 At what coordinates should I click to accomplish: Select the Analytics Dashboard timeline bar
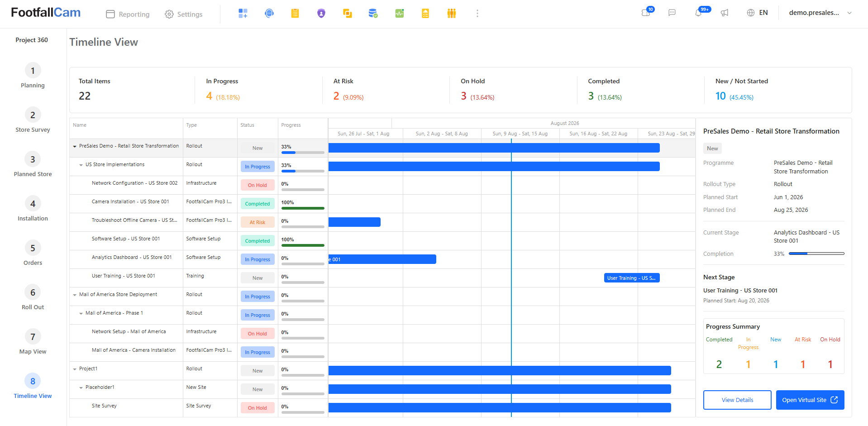tap(382, 259)
